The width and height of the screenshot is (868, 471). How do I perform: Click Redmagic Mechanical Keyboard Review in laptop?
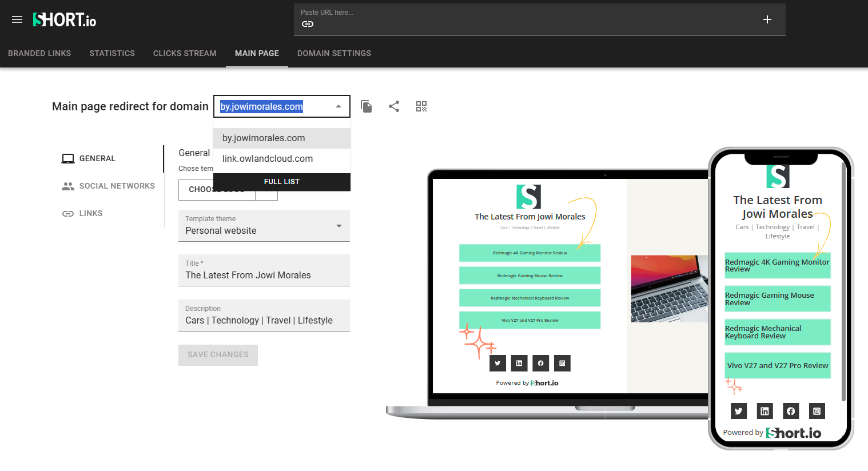[530, 298]
